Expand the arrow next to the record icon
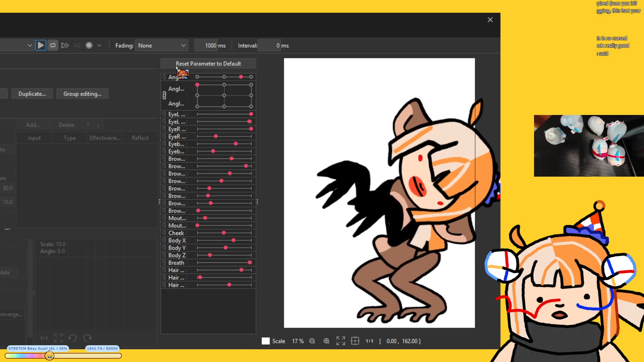The height and width of the screenshot is (362, 644). pos(99,46)
